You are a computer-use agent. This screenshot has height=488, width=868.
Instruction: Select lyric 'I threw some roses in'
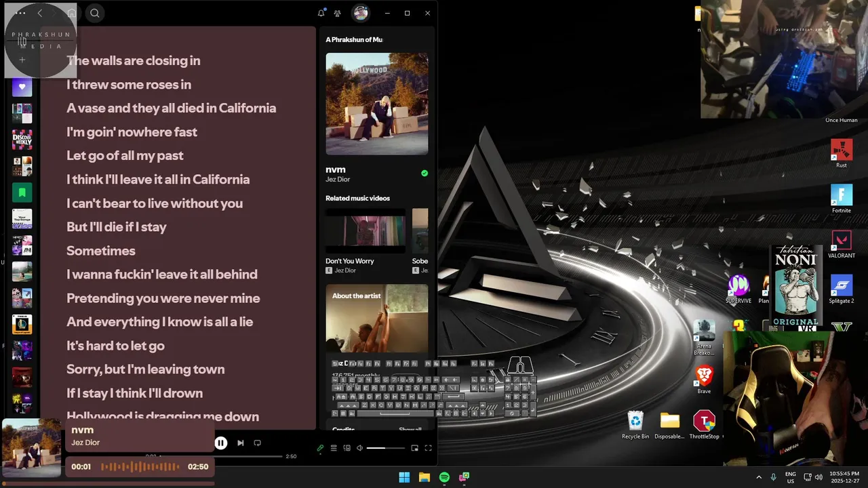tap(129, 85)
